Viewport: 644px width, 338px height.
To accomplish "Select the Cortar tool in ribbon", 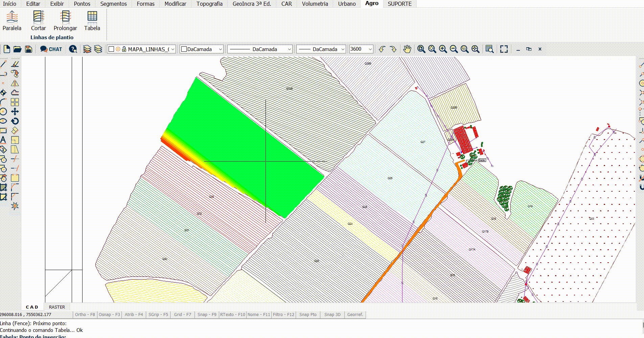I will (x=39, y=21).
